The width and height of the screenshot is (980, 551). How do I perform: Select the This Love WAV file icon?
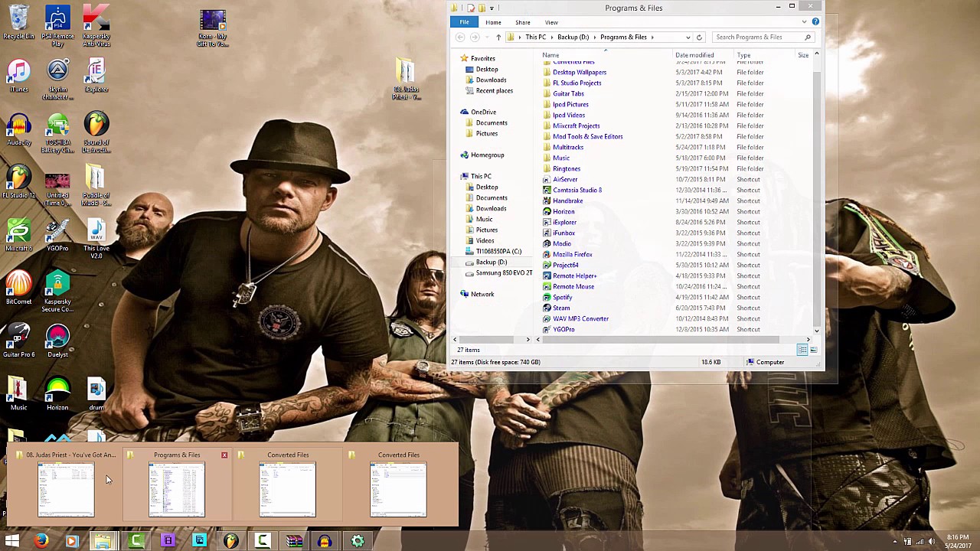pyautogui.click(x=96, y=238)
